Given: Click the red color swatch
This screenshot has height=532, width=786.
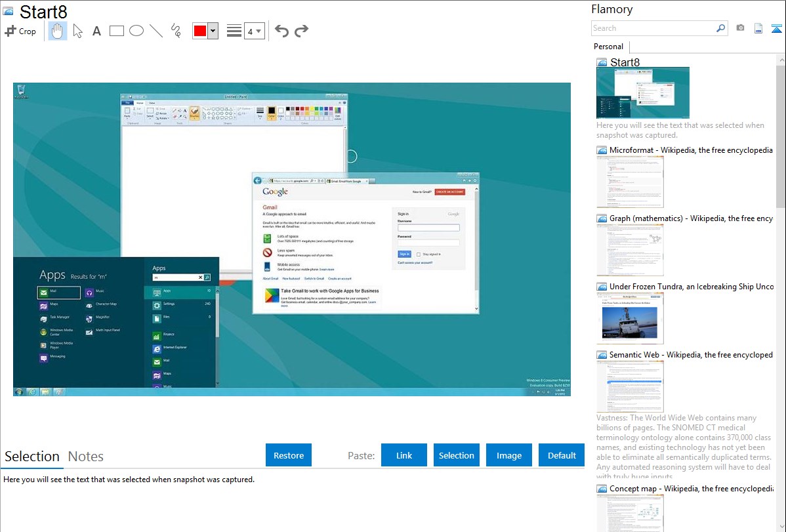Looking at the screenshot, I should [x=200, y=31].
